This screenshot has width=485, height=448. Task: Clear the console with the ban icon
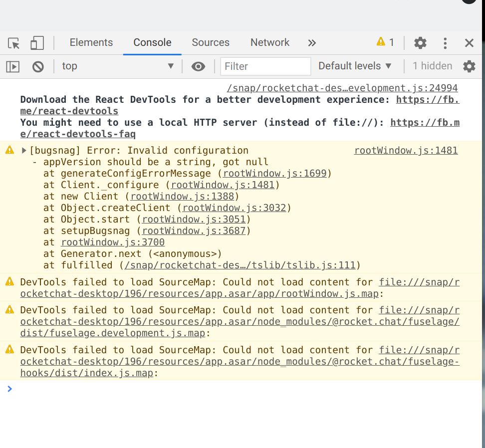(38, 66)
